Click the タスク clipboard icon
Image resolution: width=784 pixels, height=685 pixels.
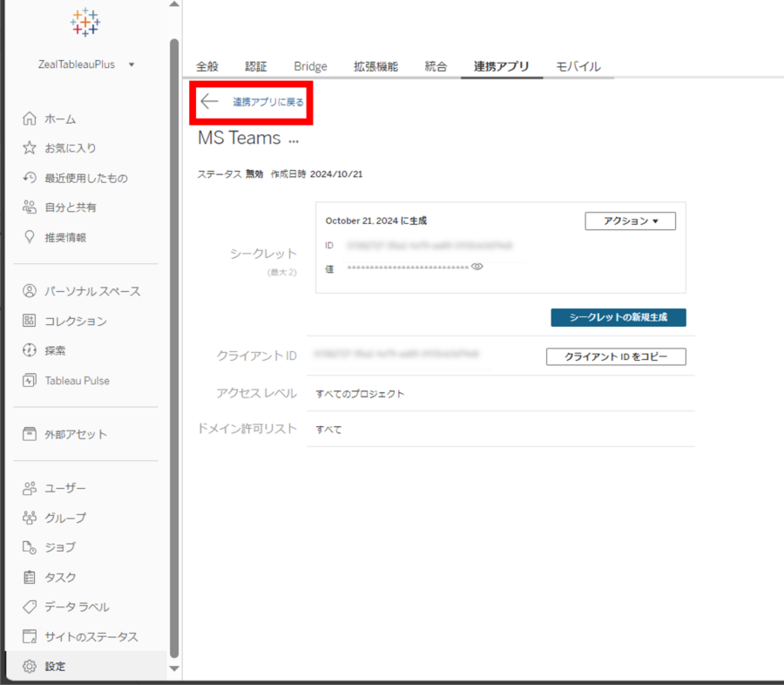pyautogui.click(x=30, y=577)
